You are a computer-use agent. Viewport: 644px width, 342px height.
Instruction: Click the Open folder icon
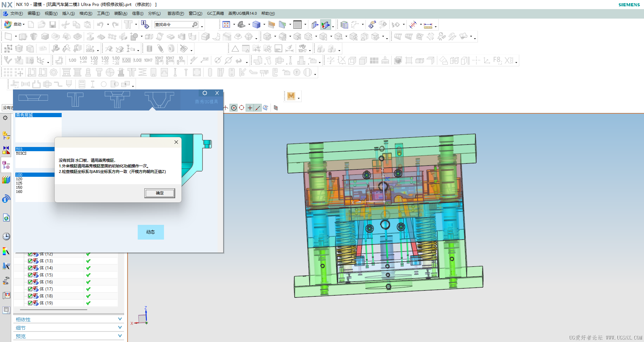pos(41,25)
